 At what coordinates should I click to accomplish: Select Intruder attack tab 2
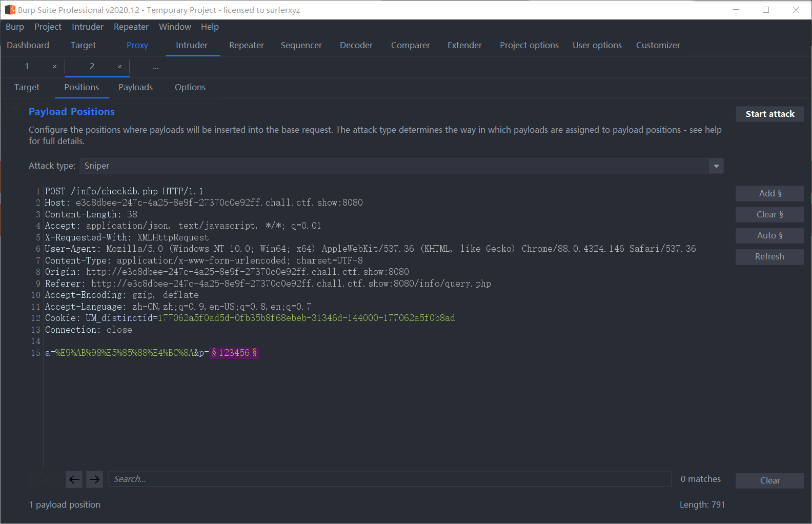[x=92, y=66]
